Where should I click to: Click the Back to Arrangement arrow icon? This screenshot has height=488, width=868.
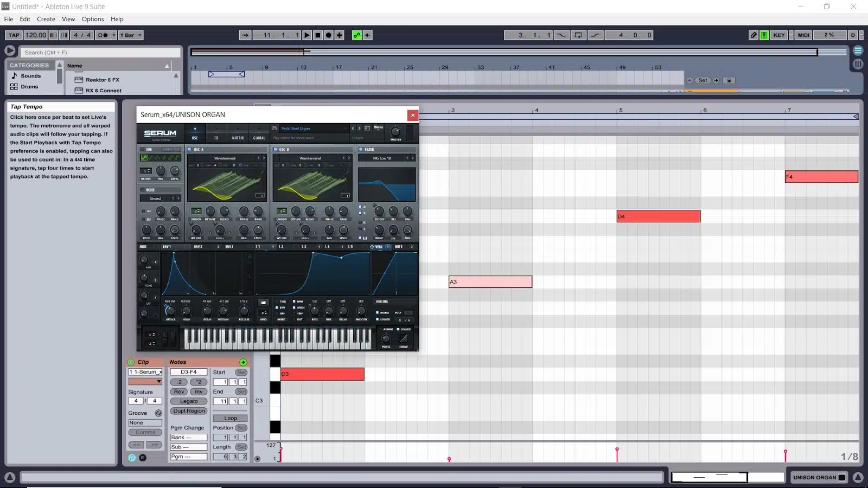pyautogui.click(x=368, y=35)
